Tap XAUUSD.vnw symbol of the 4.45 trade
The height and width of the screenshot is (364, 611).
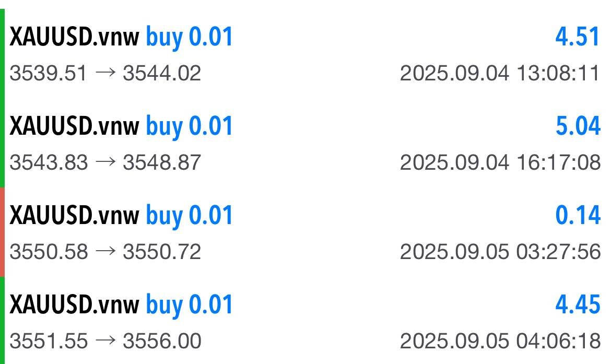(x=74, y=304)
